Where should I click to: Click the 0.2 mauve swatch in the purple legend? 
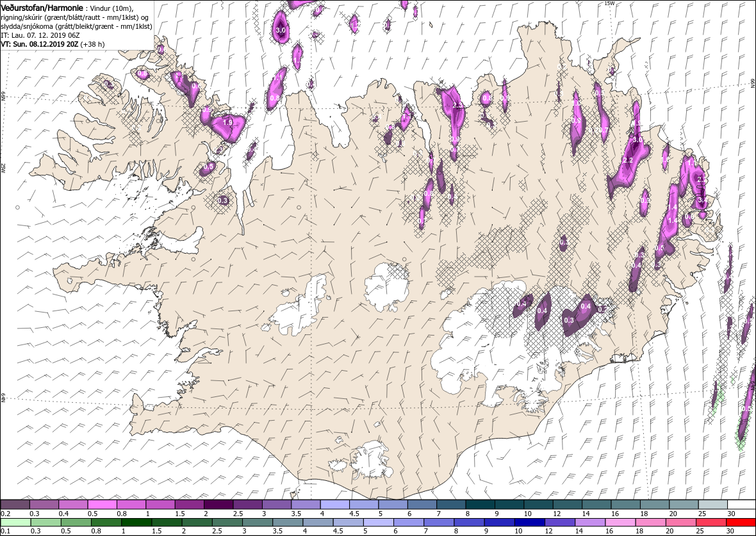click(x=15, y=505)
